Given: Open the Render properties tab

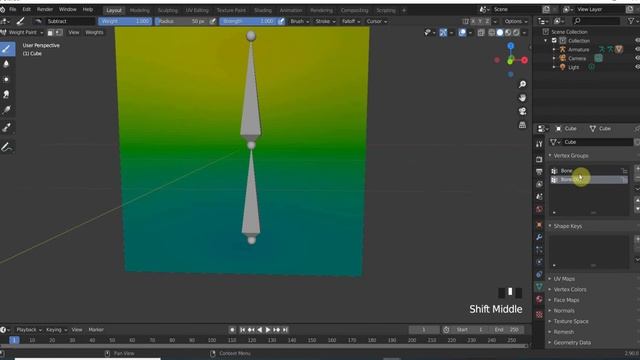Looking at the screenshot, I should pos(539,159).
